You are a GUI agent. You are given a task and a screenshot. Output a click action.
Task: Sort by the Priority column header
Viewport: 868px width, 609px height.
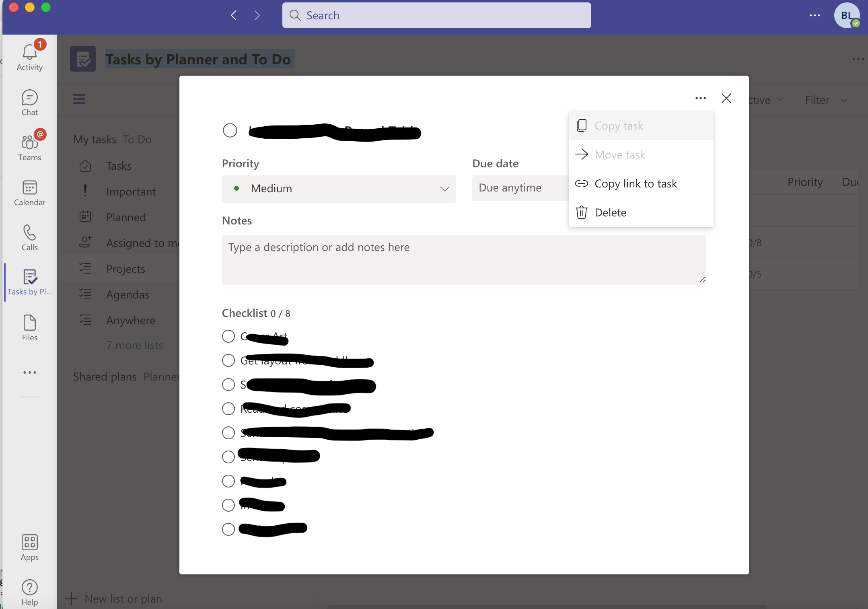(805, 182)
